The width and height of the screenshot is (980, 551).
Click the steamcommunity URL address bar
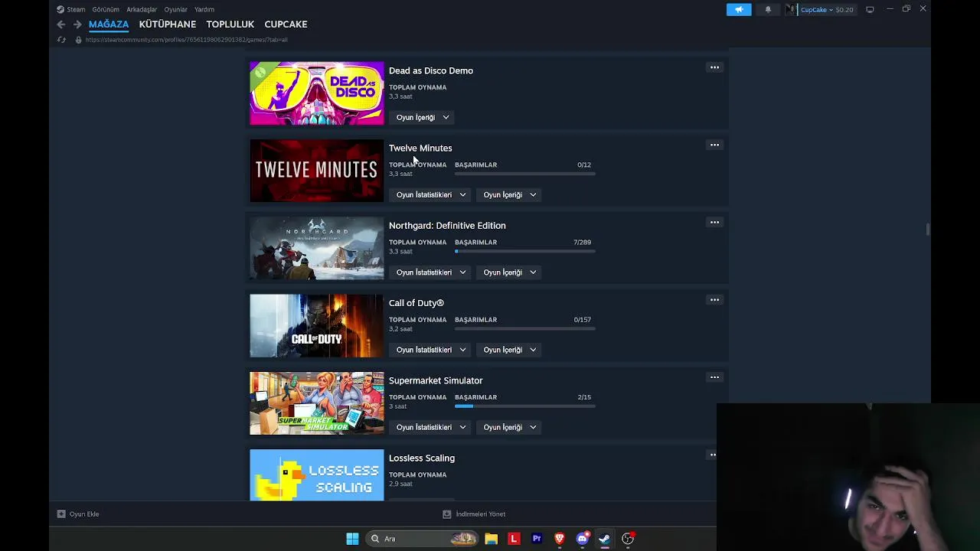point(187,40)
